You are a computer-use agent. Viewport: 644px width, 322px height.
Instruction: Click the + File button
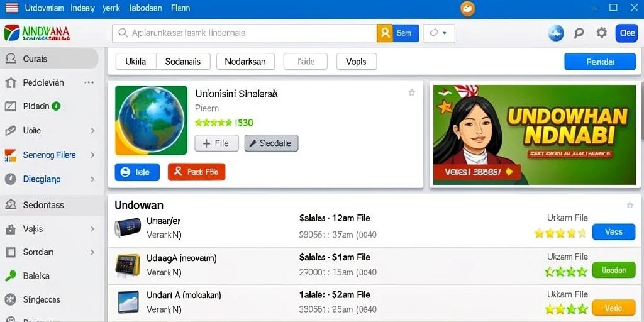216,143
